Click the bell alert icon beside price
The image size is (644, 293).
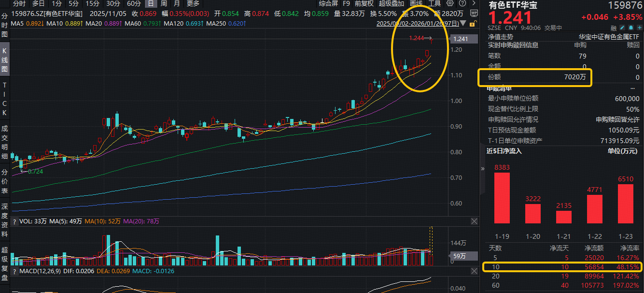click(630, 28)
